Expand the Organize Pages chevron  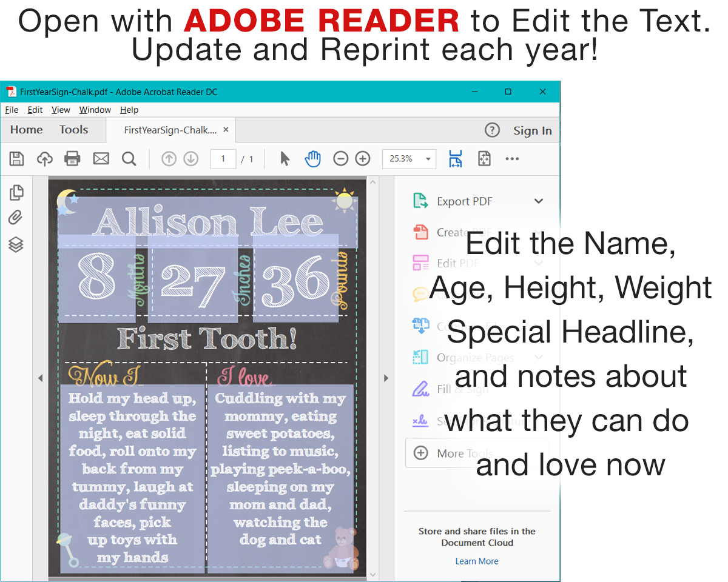pyautogui.click(x=539, y=358)
